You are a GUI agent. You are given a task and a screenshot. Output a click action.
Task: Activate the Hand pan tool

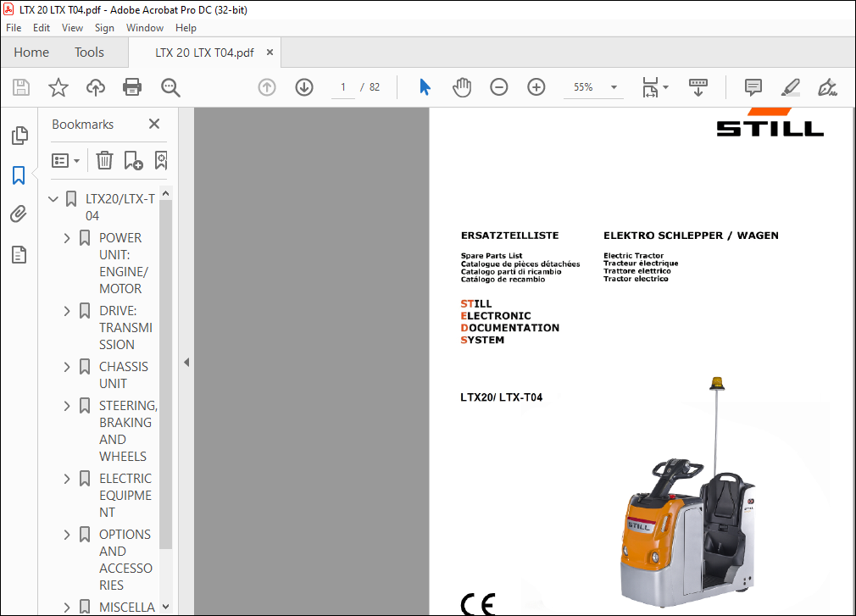click(462, 87)
